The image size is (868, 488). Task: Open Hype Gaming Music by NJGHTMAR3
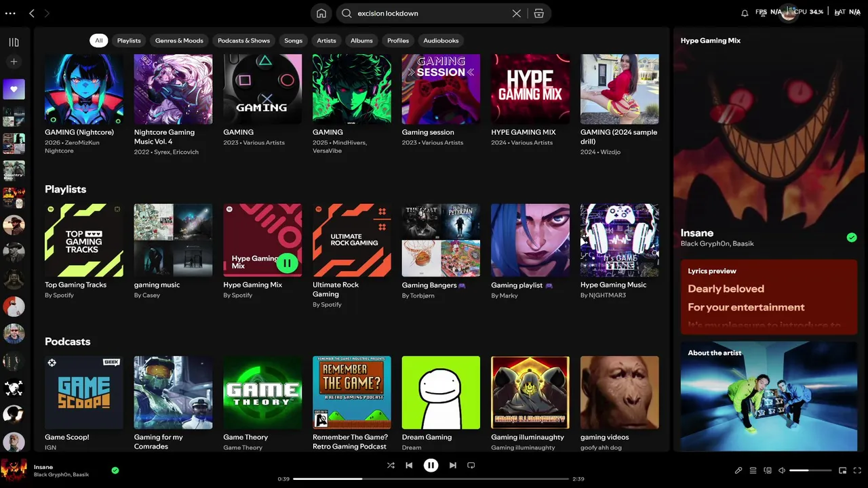tap(620, 240)
